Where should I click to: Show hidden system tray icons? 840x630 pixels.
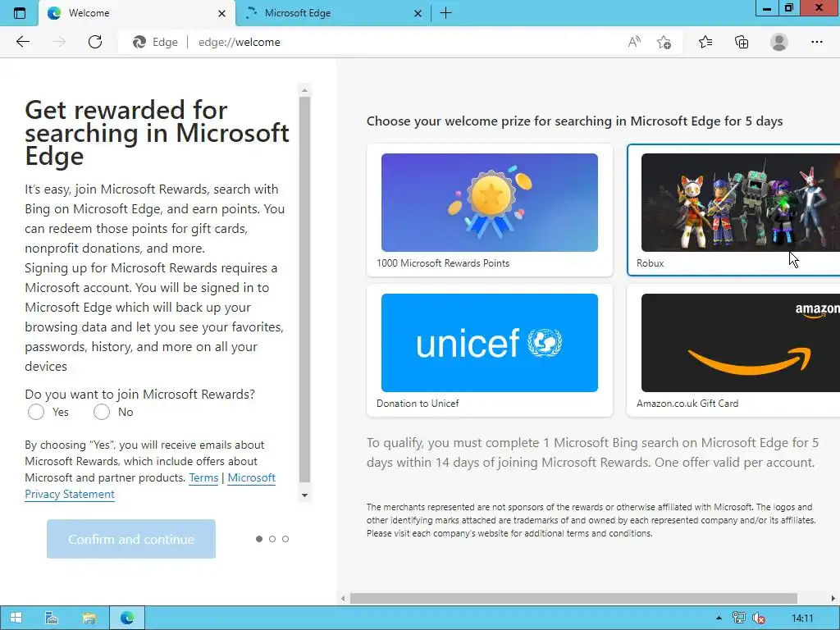pos(719,619)
